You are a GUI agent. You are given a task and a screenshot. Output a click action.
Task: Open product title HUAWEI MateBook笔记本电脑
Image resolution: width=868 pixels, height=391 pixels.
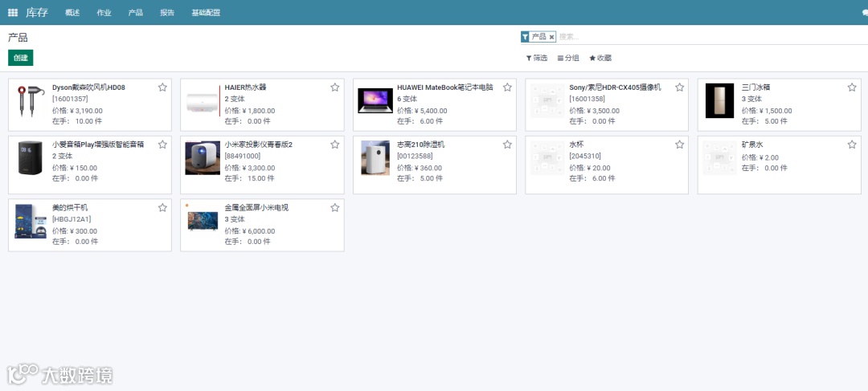click(x=445, y=88)
